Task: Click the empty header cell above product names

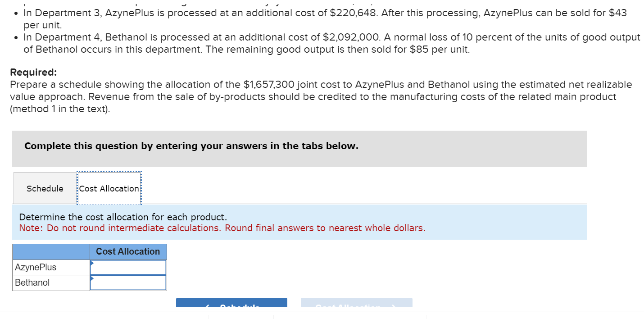Action: coord(51,251)
